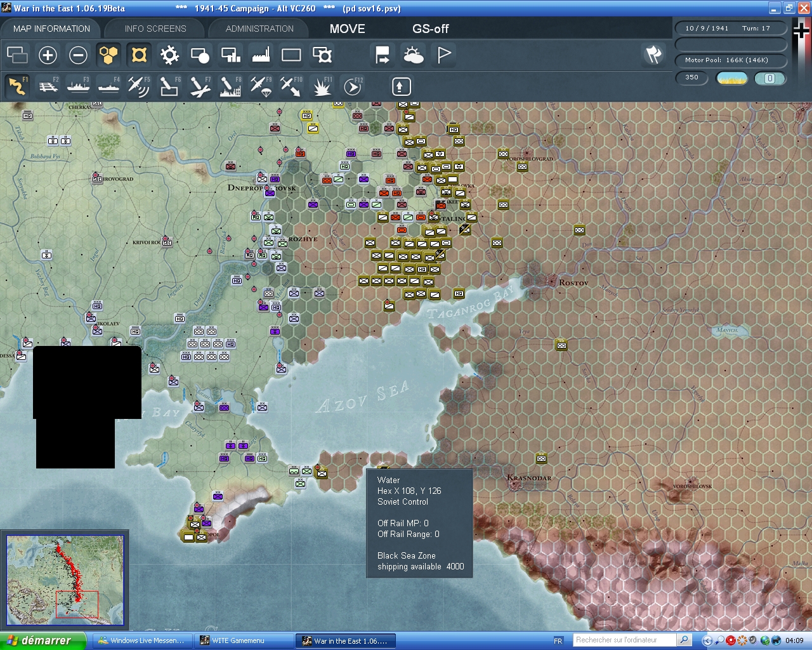Click the GS-off menu item

pyautogui.click(x=430, y=29)
